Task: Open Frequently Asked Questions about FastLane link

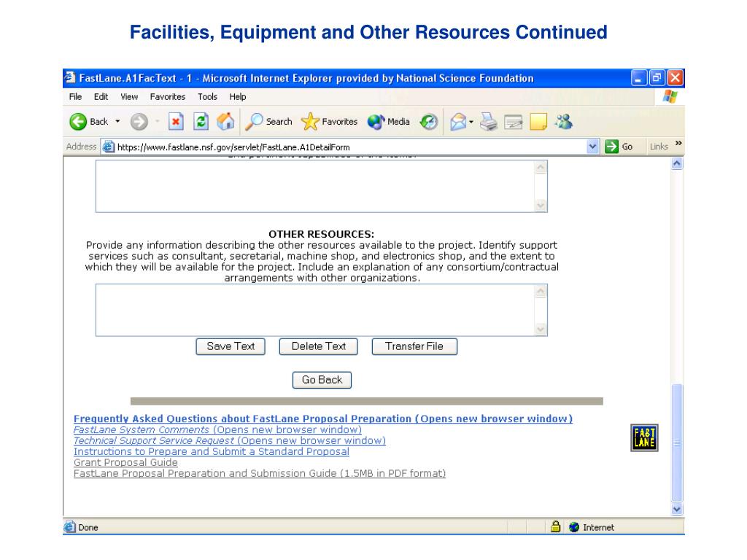Action: [323, 419]
